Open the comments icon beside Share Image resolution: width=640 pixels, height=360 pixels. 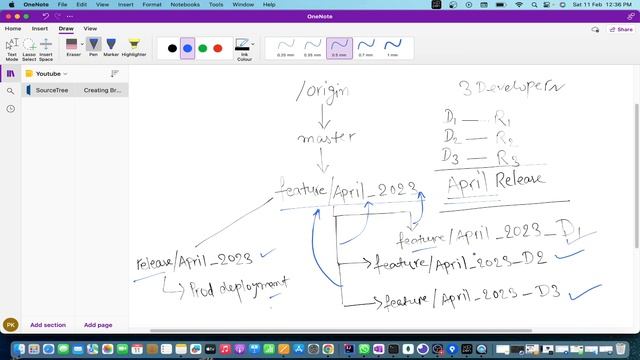[x=596, y=29]
